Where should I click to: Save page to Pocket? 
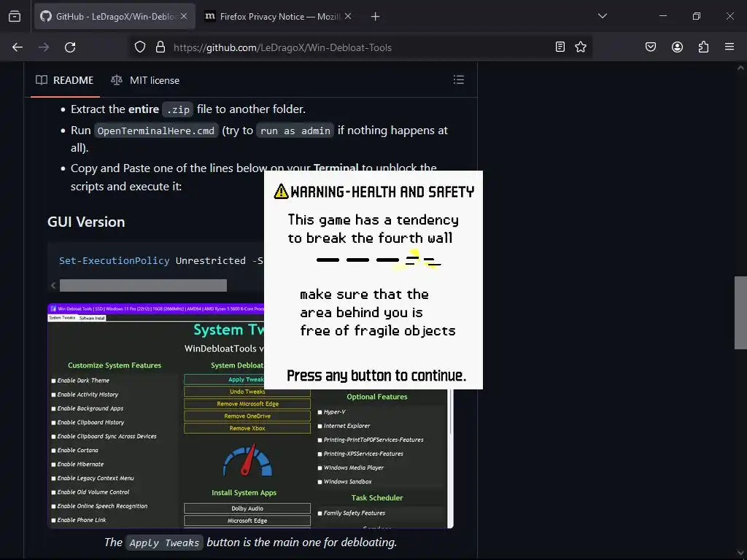[x=650, y=47]
